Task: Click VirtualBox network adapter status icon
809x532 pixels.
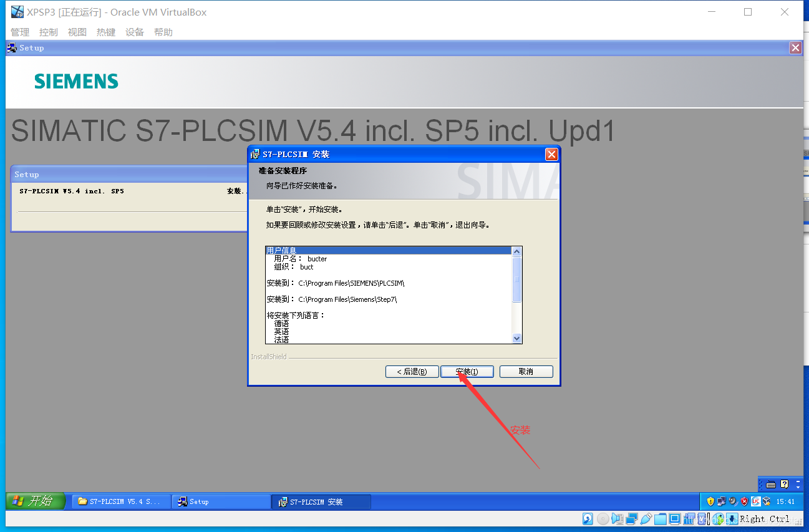Action: point(632,519)
